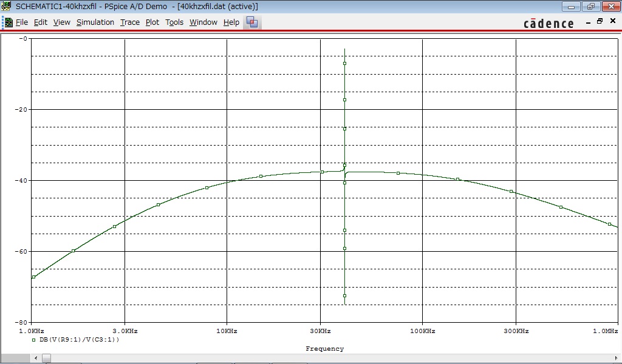Open the Trace menu
The height and width of the screenshot is (364, 622).
(129, 22)
